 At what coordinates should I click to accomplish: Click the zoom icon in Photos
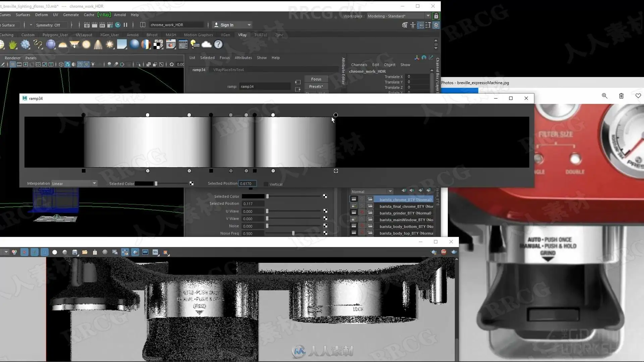(604, 96)
